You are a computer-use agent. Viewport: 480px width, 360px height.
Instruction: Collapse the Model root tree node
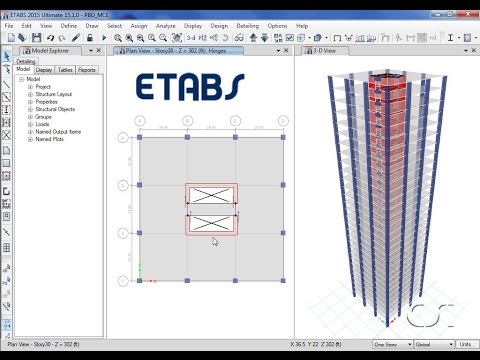pos(22,79)
